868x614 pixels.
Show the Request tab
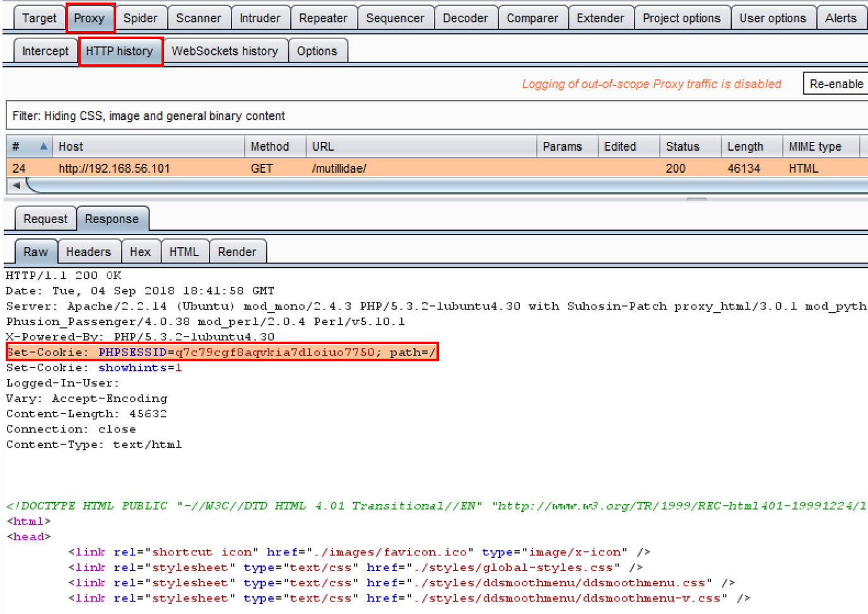point(45,219)
